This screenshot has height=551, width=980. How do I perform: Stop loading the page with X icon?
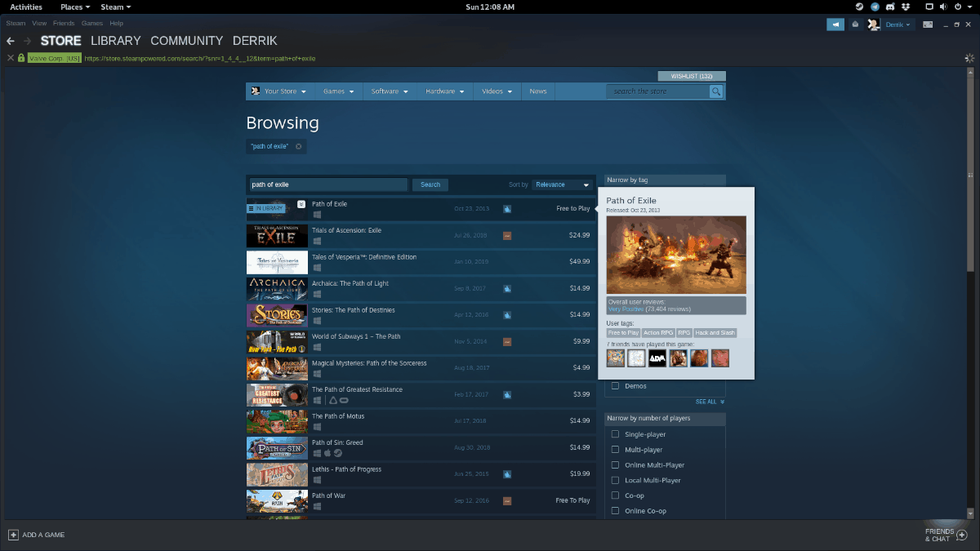coord(11,58)
